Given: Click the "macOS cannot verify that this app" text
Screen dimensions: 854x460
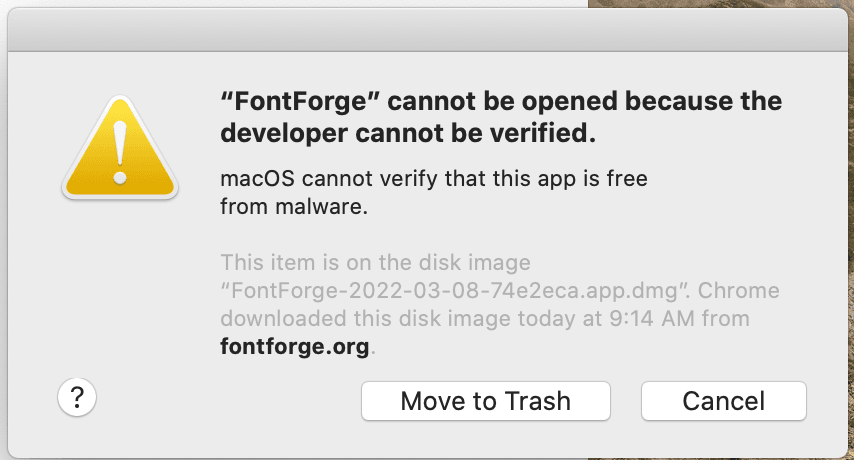Looking at the screenshot, I should click(398, 179).
